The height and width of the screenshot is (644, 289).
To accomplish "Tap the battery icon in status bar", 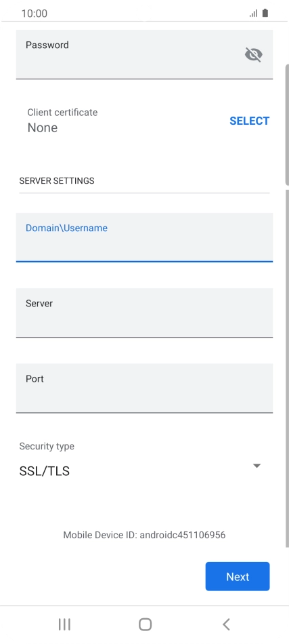I will click(265, 13).
